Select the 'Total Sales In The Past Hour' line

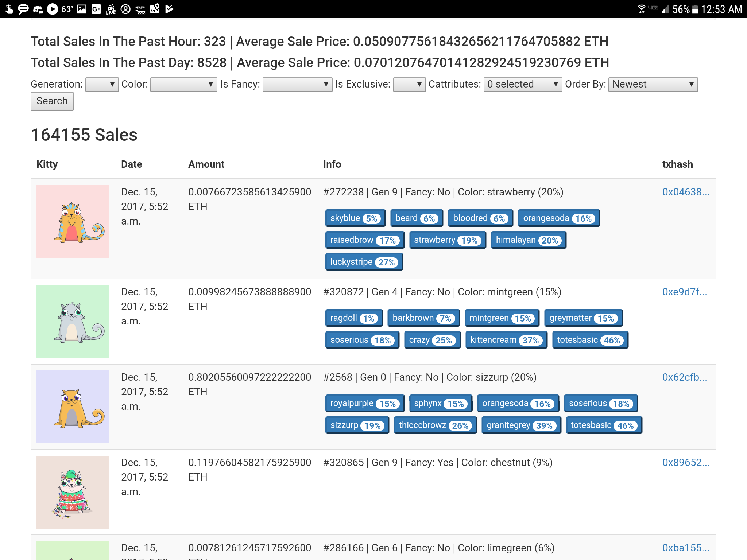click(320, 42)
